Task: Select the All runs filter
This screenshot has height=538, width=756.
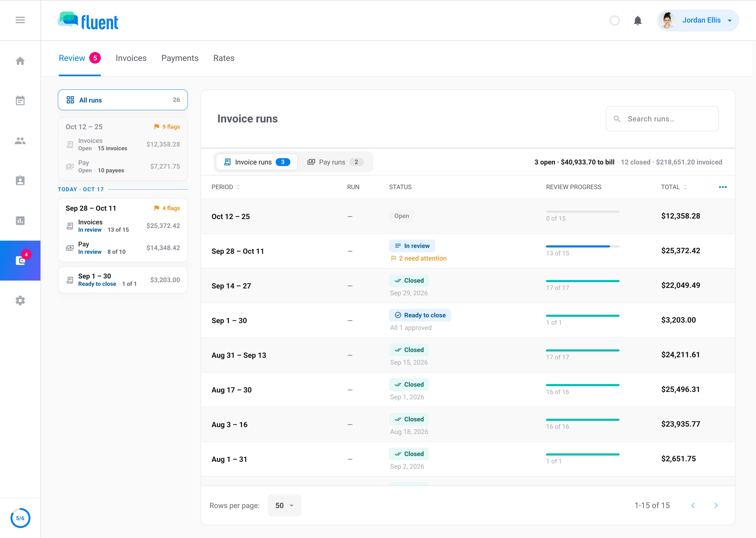Action: 123,100
